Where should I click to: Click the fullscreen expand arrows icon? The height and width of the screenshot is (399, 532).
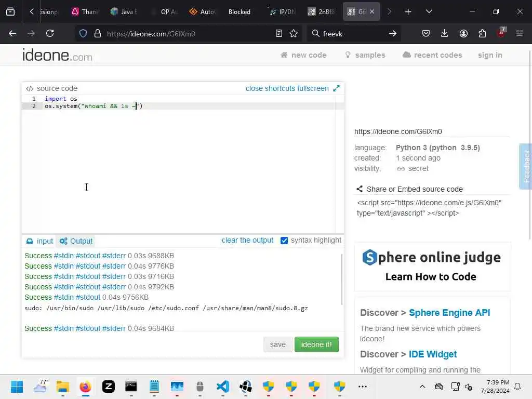[x=336, y=88]
